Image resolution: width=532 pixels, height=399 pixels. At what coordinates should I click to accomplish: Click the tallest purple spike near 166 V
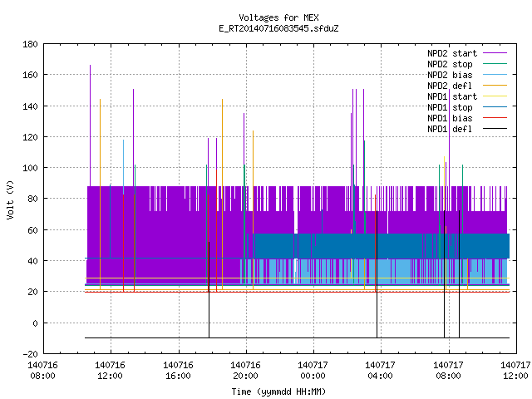[91, 126]
